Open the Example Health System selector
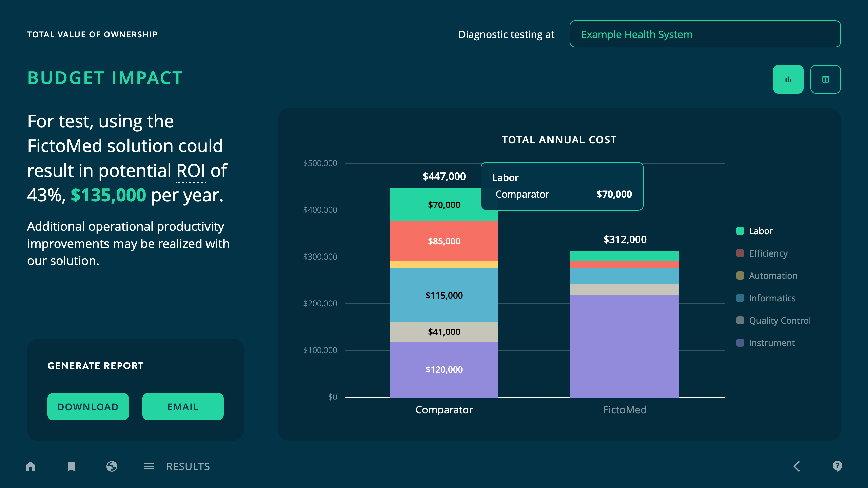This screenshot has height=488, width=868. coord(705,34)
